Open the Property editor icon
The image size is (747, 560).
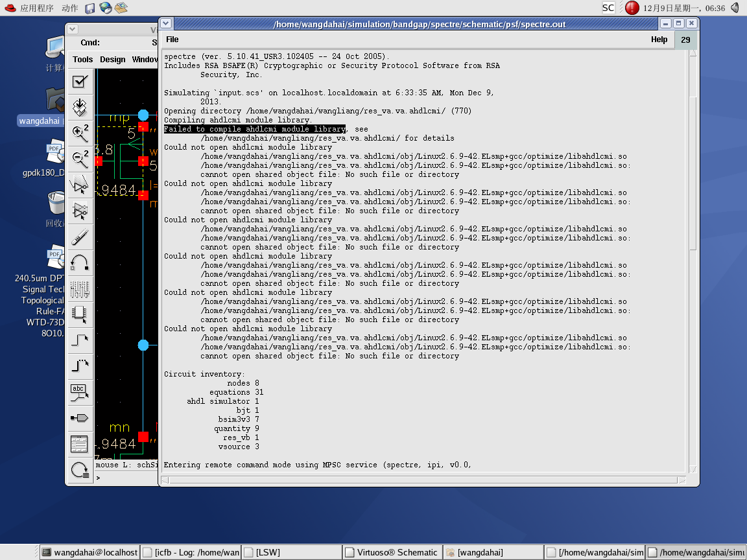pos(80,288)
